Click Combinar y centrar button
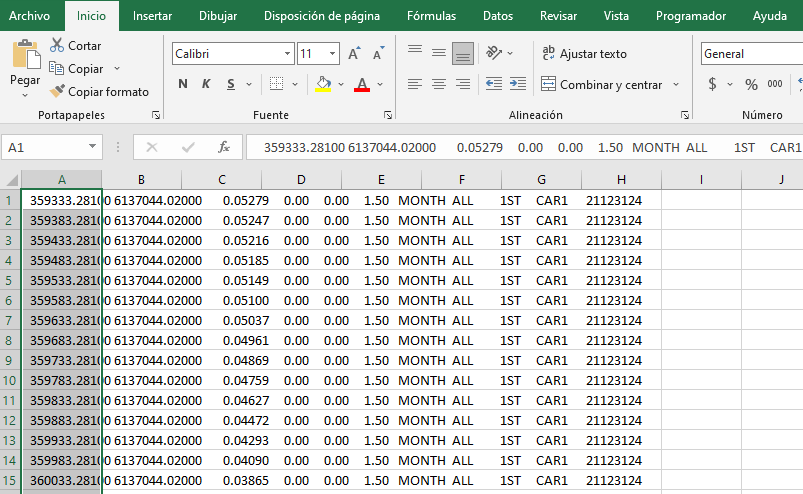Viewport: 803px width, 494px height. tap(602, 84)
